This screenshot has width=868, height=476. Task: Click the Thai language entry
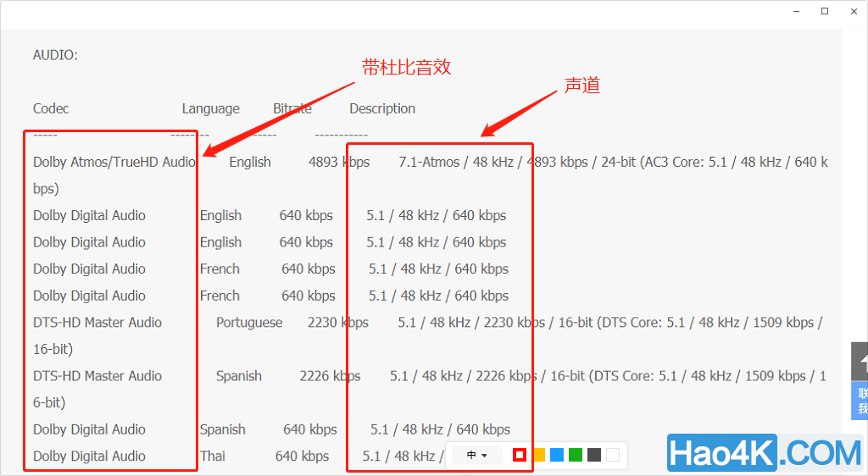click(213, 457)
